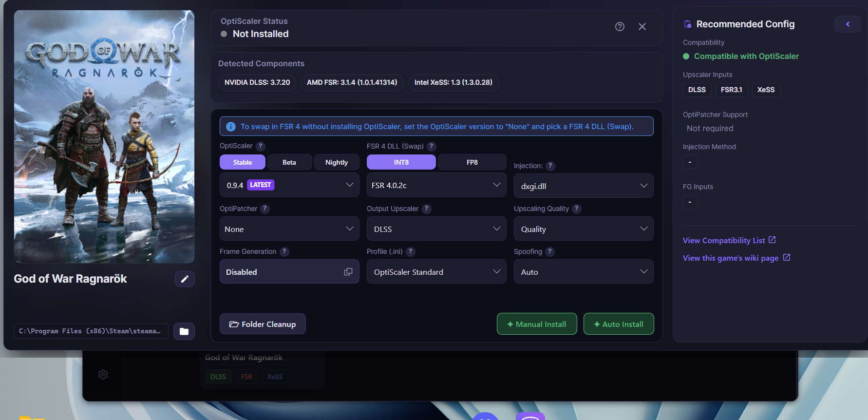Show help for FSR 4 DLL Swap
The image size is (868, 420).
click(432, 146)
